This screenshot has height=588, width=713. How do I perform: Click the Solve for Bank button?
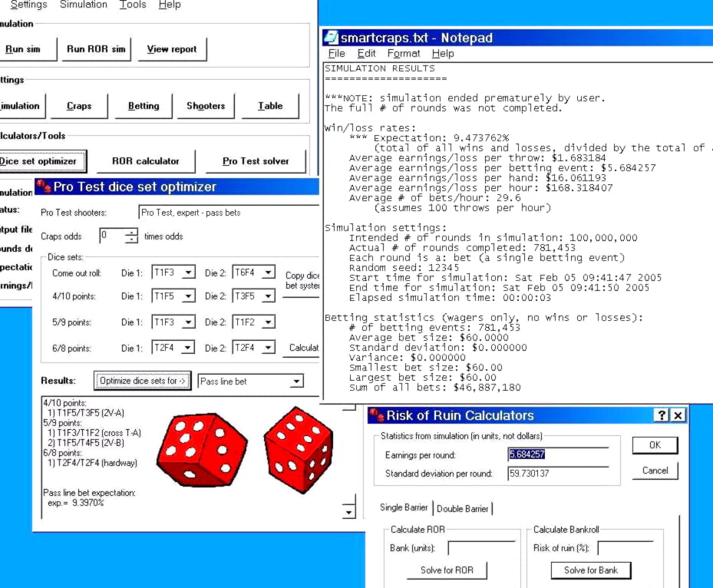(x=591, y=570)
